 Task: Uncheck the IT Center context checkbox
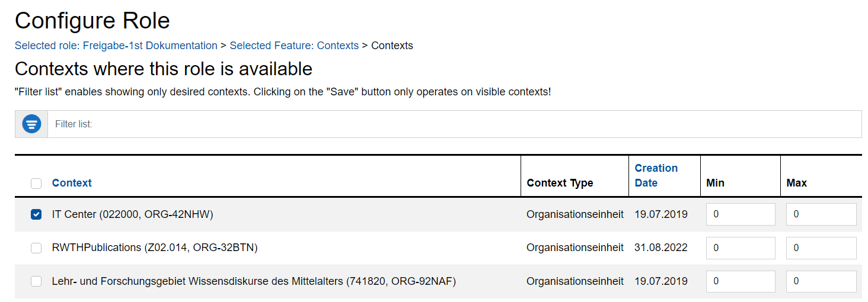36,214
